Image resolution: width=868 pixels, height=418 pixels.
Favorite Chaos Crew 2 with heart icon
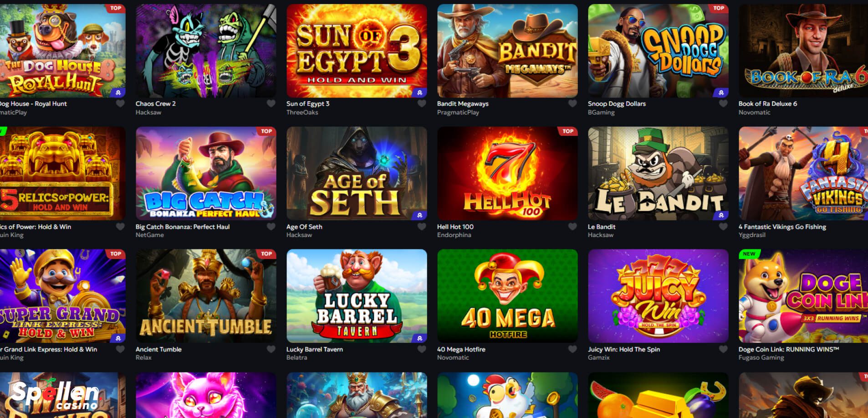pyautogui.click(x=271, y=104)
